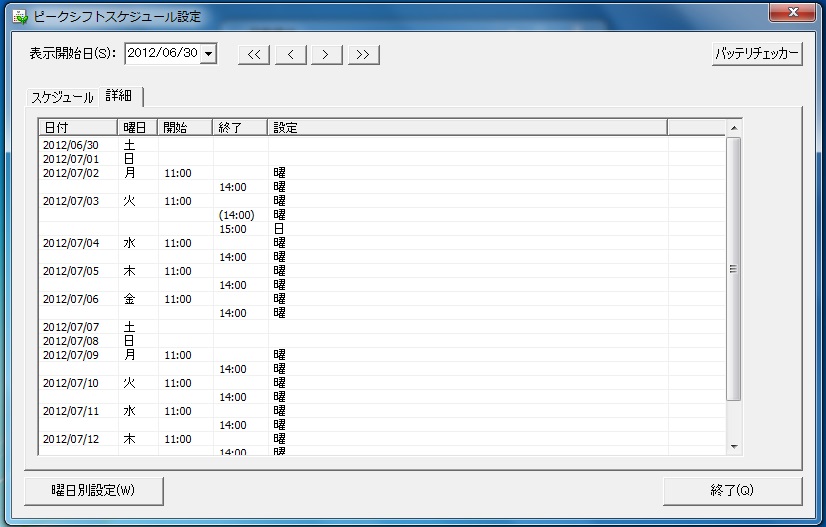Screen dimensions: 826x527
Task: Click the 設定 column header
Action: (x=467, y=128)
